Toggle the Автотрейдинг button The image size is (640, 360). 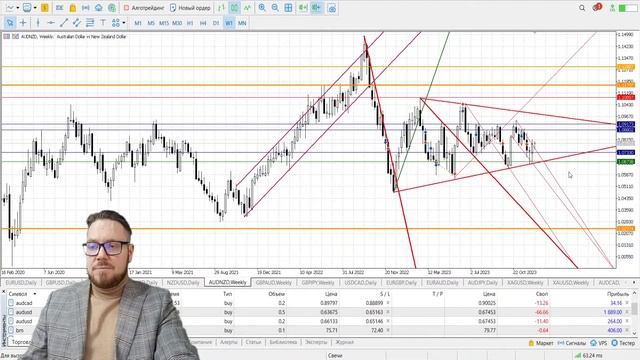(144, 8)
